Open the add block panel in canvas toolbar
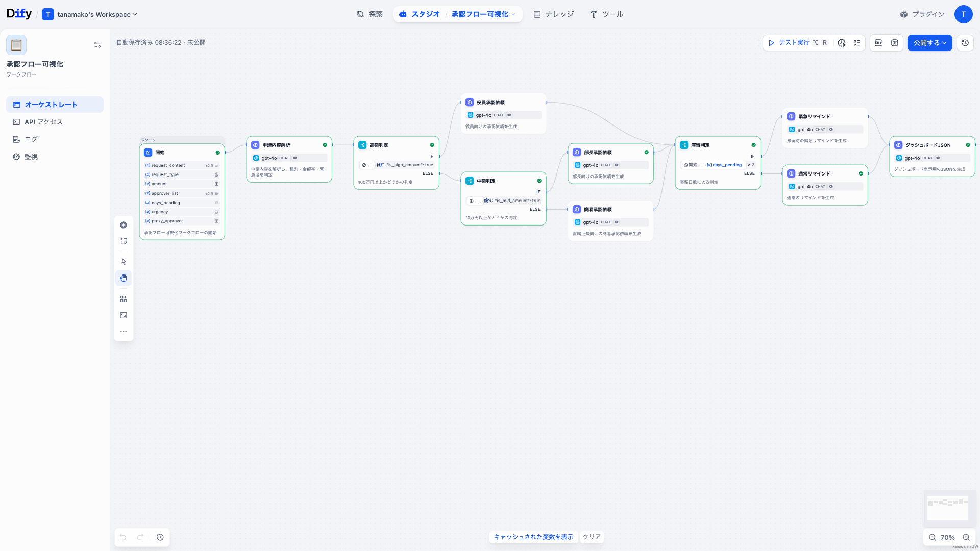 124,225
